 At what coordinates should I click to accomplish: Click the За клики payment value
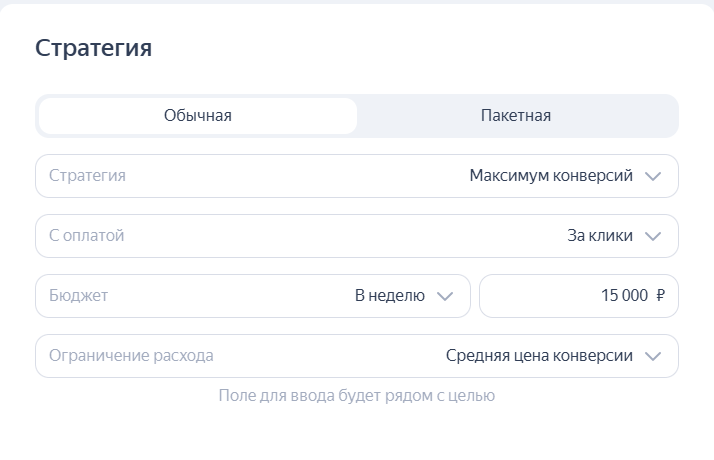coord(600,236)
